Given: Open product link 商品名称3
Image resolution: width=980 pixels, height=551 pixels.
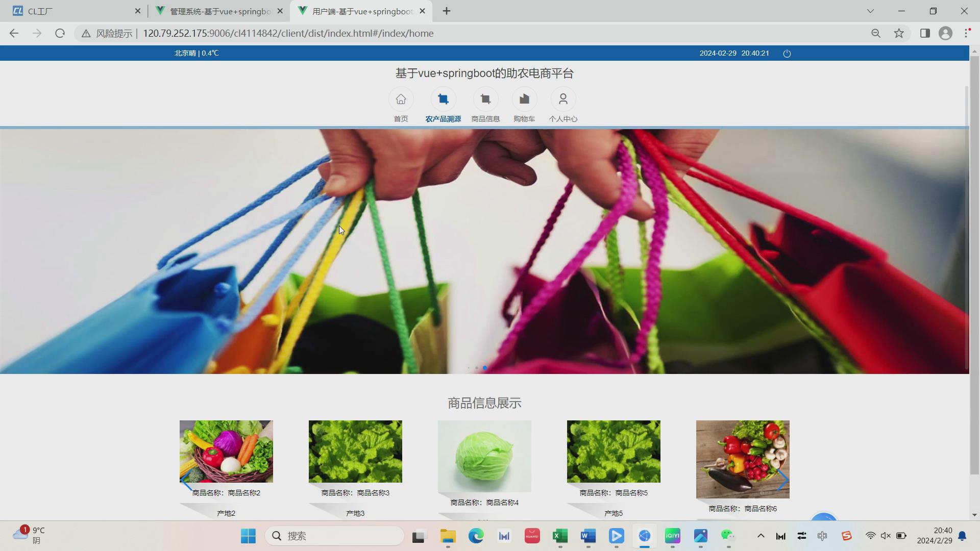Looking at the screenshot, I should [355, 493].
